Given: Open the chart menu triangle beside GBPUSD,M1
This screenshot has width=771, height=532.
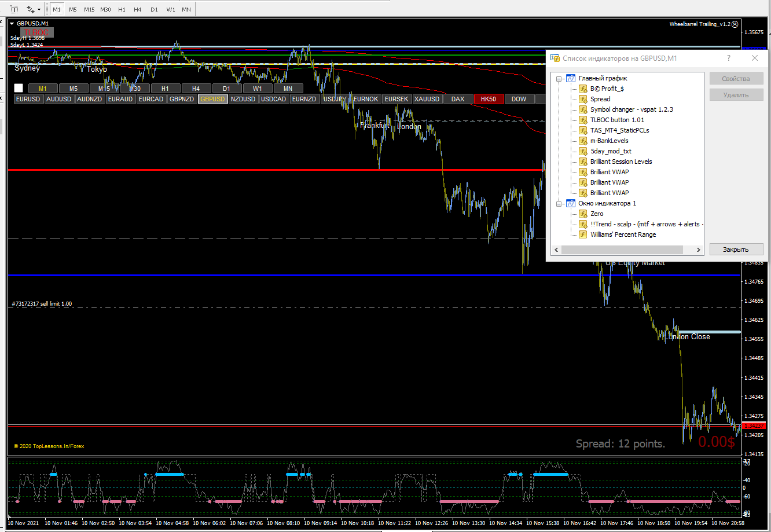Looking at the screenshot, I should tap(12, 23).
